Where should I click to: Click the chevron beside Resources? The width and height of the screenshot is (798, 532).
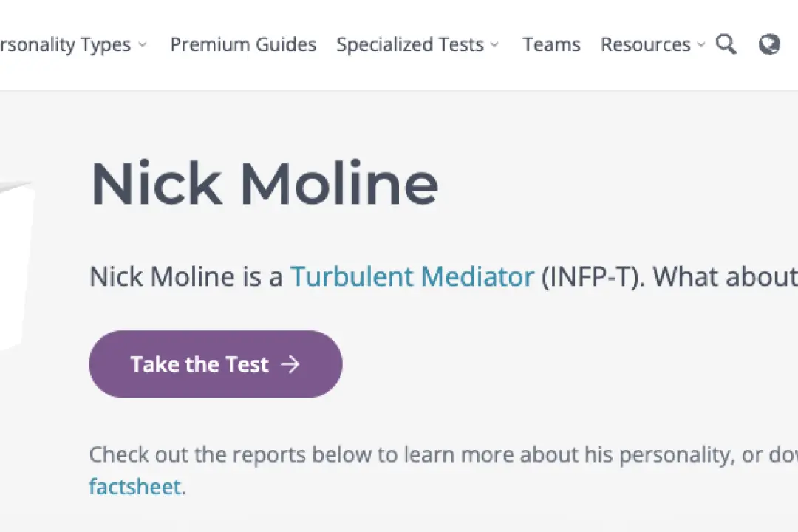[x=700, y=46]
